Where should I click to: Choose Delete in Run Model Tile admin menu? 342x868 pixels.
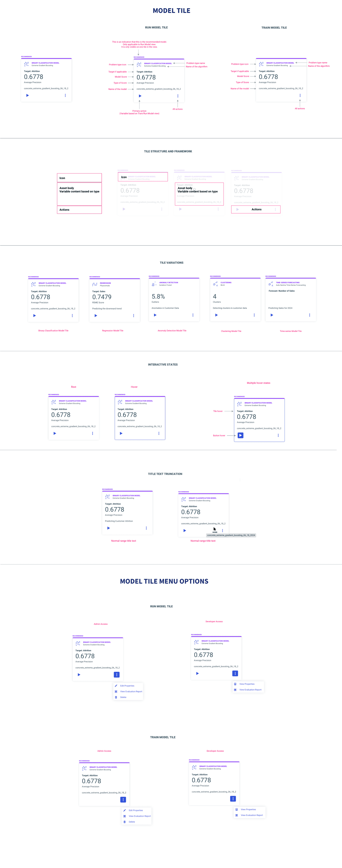point(123,697)
